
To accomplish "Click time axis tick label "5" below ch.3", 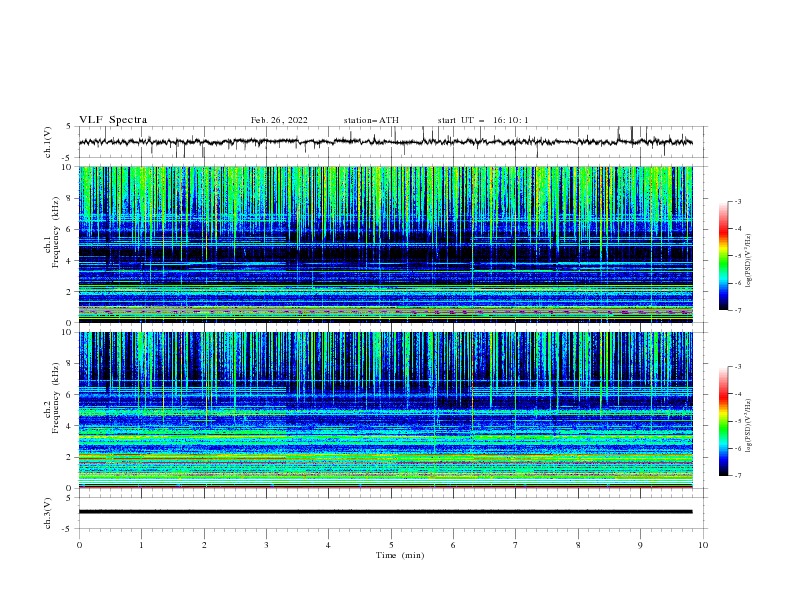I will (391, 545).
